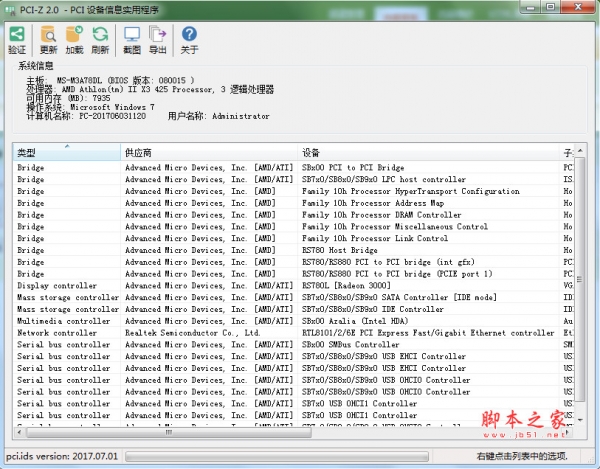
Task: Select 'SBx00 Azalia (Intel HDA)' row
Action: coord(294,321)
